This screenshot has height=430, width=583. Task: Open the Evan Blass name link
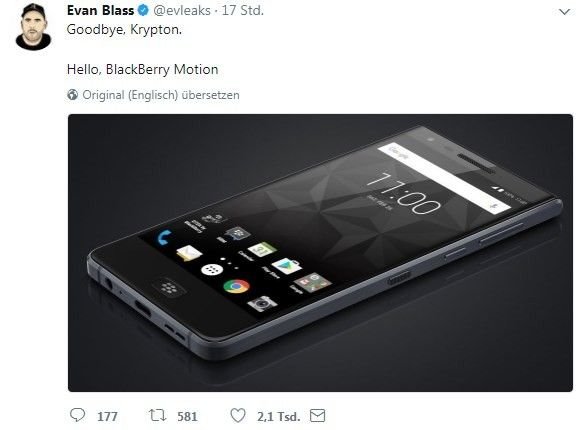pos(100,10)
